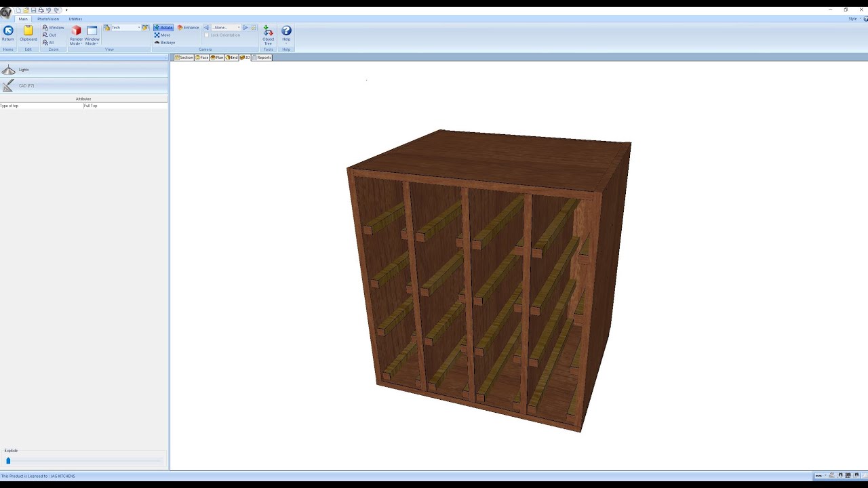Click Zoom Out
This screenshot has height=488, width=868.
tap(50, 35)
